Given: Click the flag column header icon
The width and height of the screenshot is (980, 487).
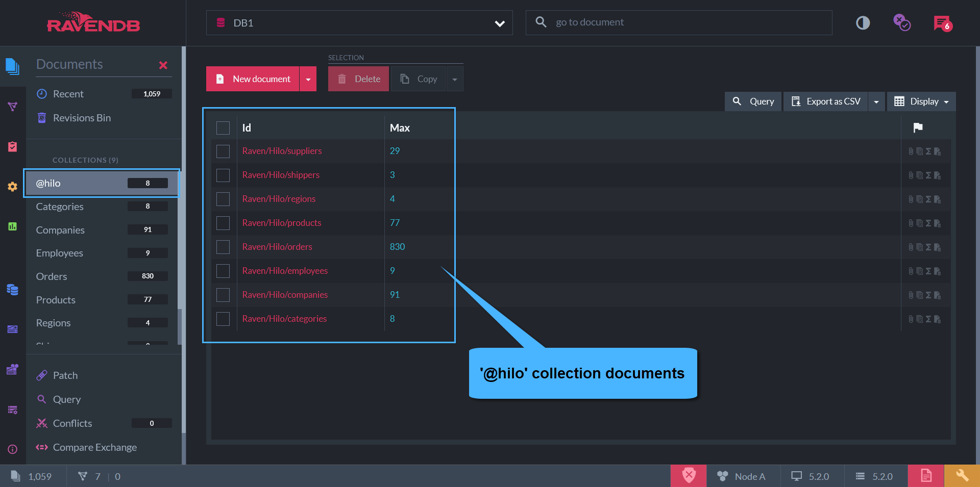Looking at the screenshot, I should pyautogui.click(x=918, y=127).
